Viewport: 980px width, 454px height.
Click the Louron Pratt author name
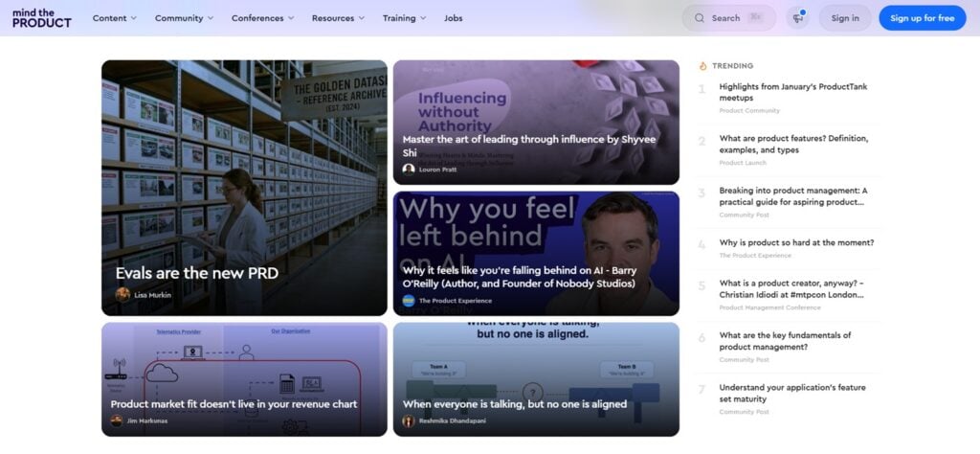pyautogui.click(x=437, y=170)
